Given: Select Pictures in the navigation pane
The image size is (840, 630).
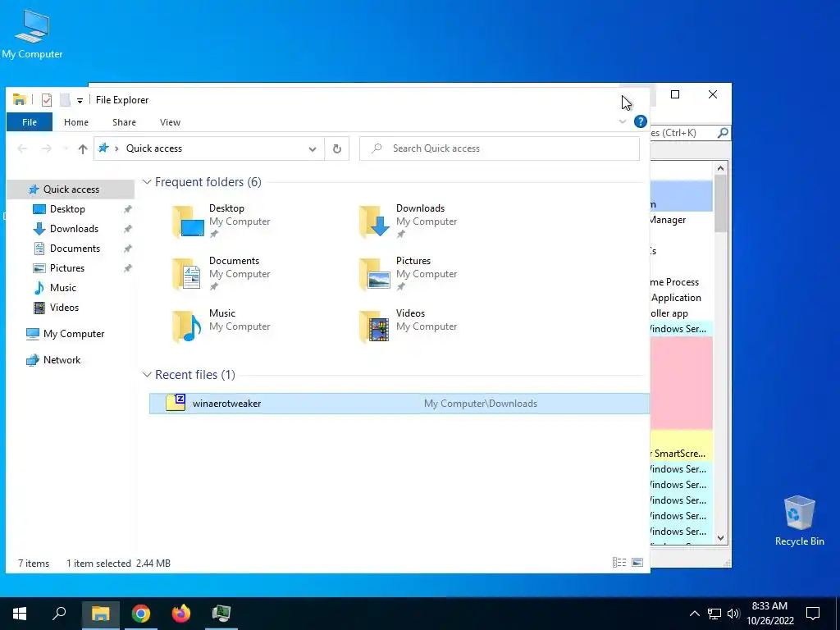Looking at the screenshot, I should (67, 268).
